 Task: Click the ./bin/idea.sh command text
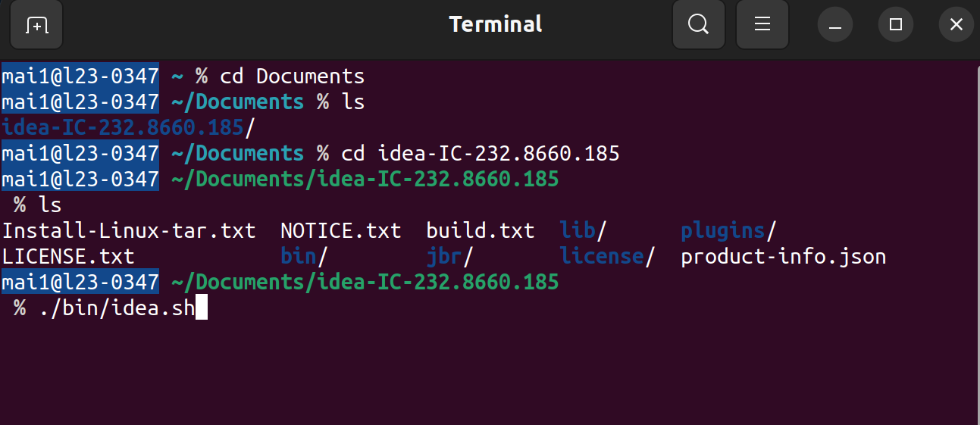pos(117,308)
